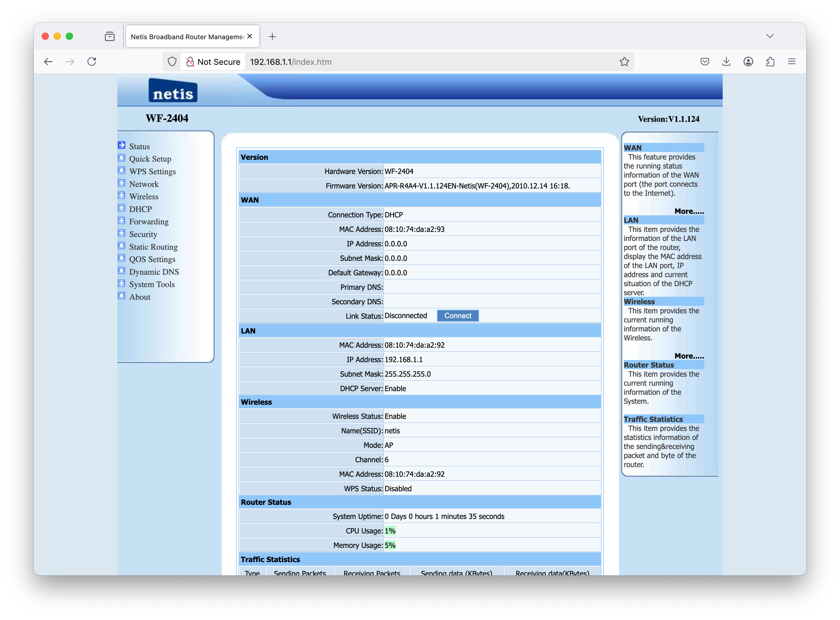Image resolution: width=840 pixels, height=620 pixels.
Task: Click the square icon beside Dynamic DNS
Action: click(122, 270)
